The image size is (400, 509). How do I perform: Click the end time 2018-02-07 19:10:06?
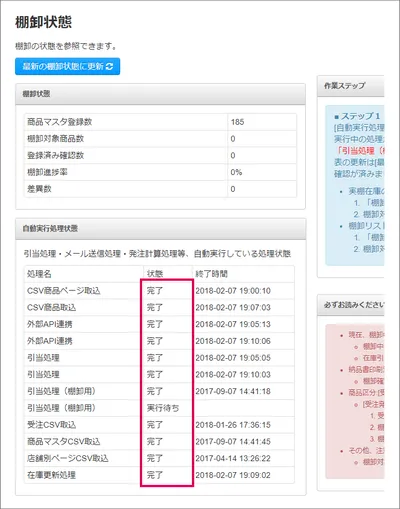(x=233, y=341)
